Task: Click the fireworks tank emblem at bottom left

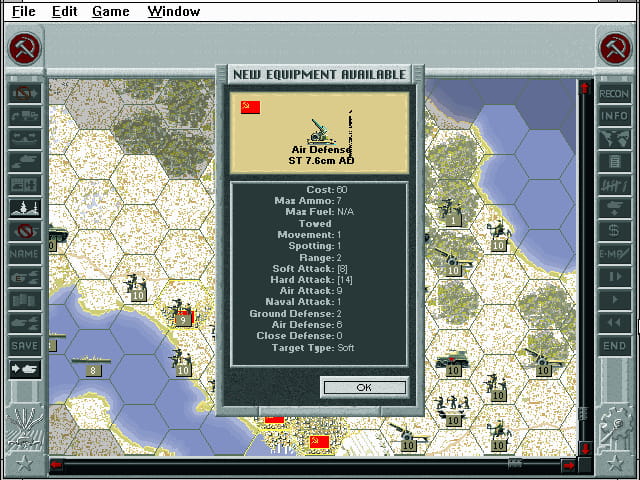Action: (24, 428)
